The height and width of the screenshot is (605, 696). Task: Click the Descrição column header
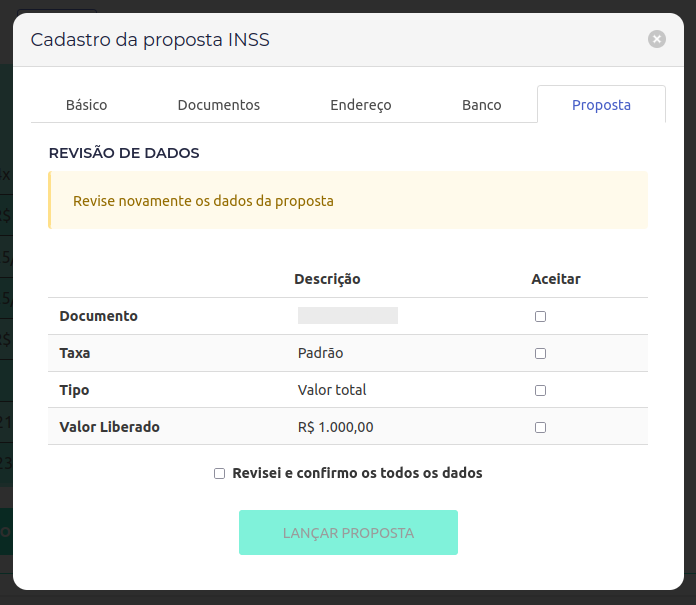tap(327, 279)
